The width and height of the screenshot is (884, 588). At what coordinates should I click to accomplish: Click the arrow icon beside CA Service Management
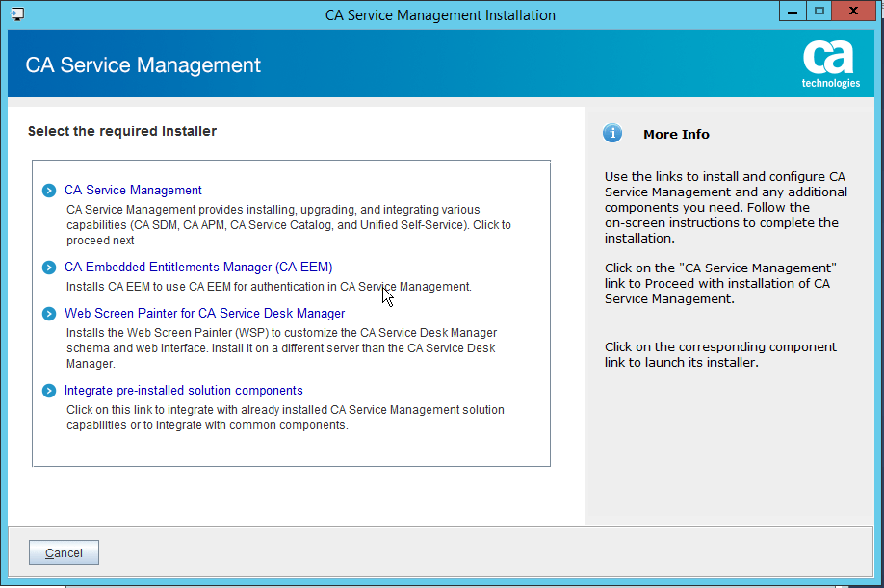49,191
